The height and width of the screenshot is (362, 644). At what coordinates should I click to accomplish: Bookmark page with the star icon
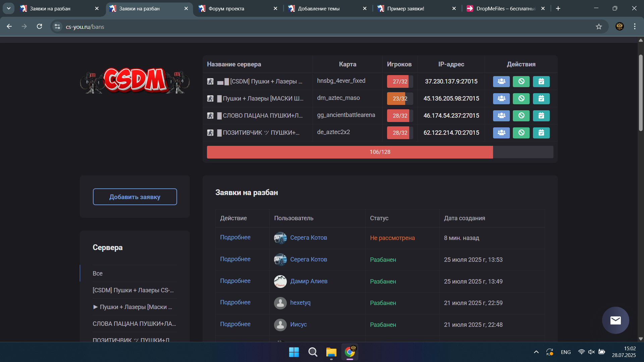pyautogui.click(x=599, y=27)
